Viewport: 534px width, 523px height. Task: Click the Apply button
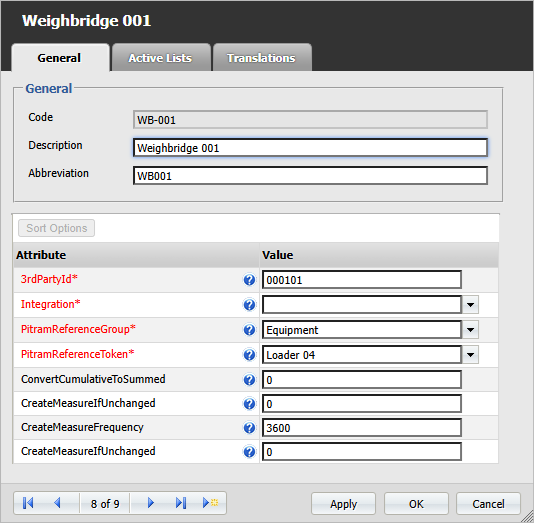pos(343,504)
